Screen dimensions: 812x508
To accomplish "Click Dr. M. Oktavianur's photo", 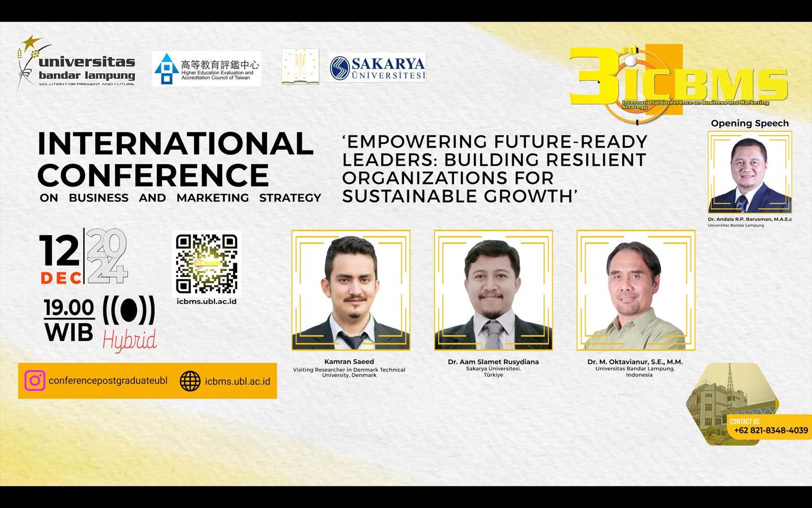I will [x=636, y=290].
